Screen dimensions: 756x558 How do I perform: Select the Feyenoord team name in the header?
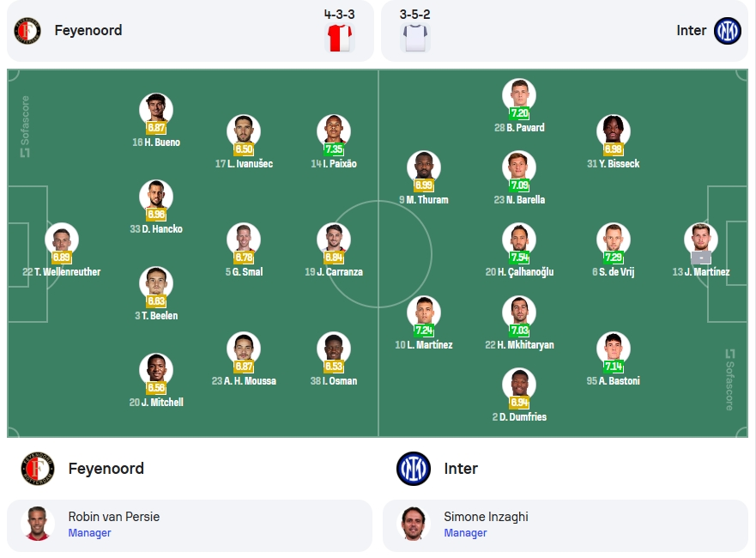coord(88,30)
